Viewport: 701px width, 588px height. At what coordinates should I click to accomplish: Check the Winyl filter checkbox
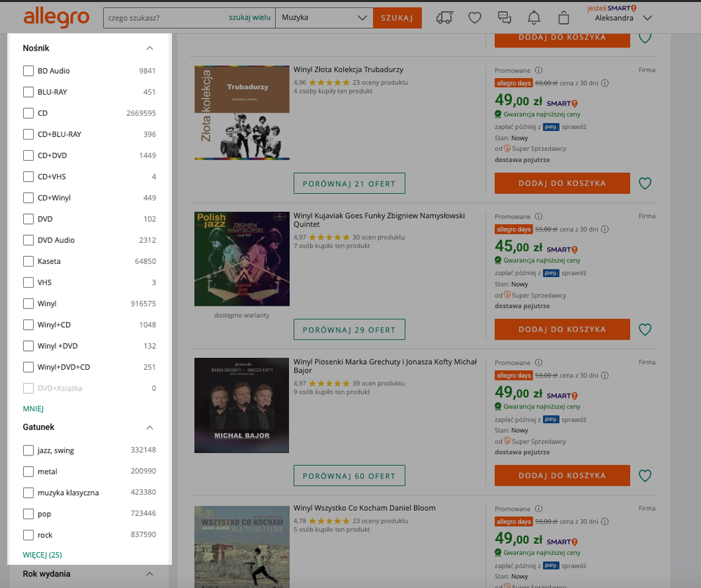tap(28, 304)
